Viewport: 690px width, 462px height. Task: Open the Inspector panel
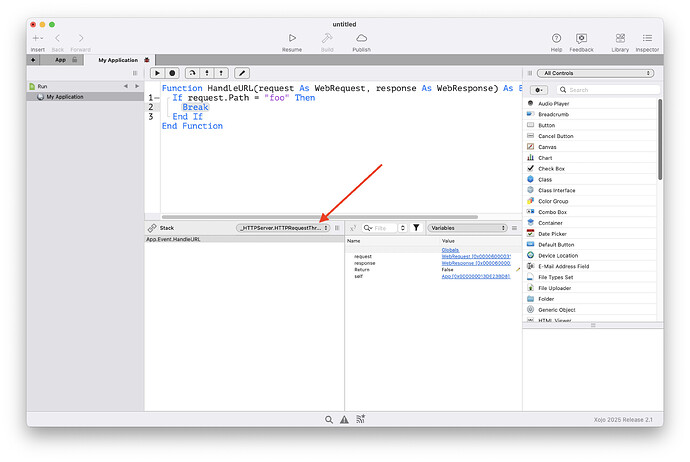tap(647, 38)
